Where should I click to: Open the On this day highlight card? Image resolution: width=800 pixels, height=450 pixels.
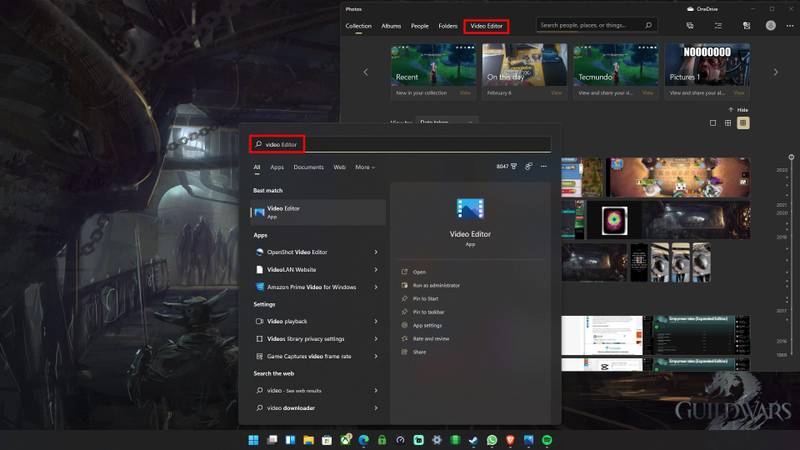point(524,71)
